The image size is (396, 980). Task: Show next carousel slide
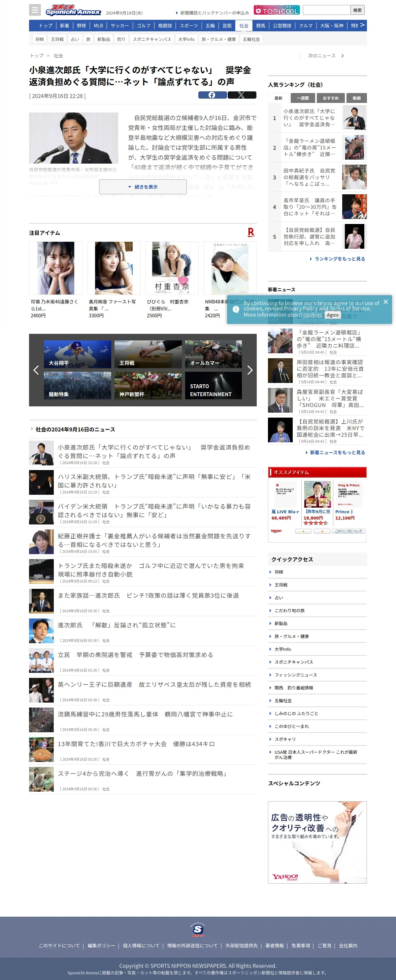click(x=250, y=370)
